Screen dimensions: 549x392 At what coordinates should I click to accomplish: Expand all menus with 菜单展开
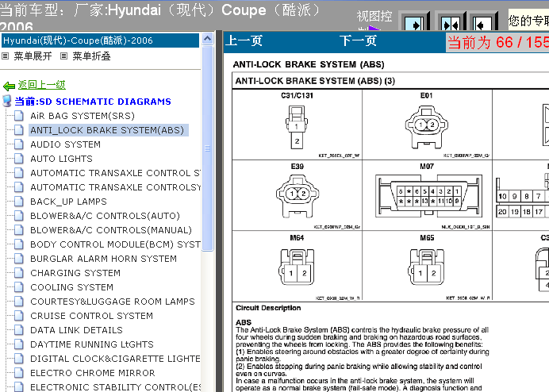coord(33,56)
